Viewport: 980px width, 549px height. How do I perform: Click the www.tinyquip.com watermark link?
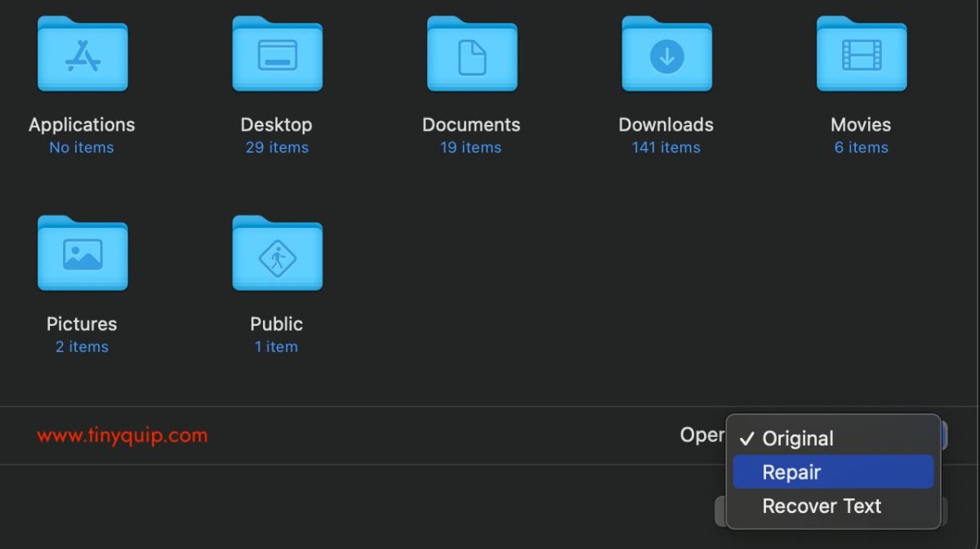(x=122, y=435)
